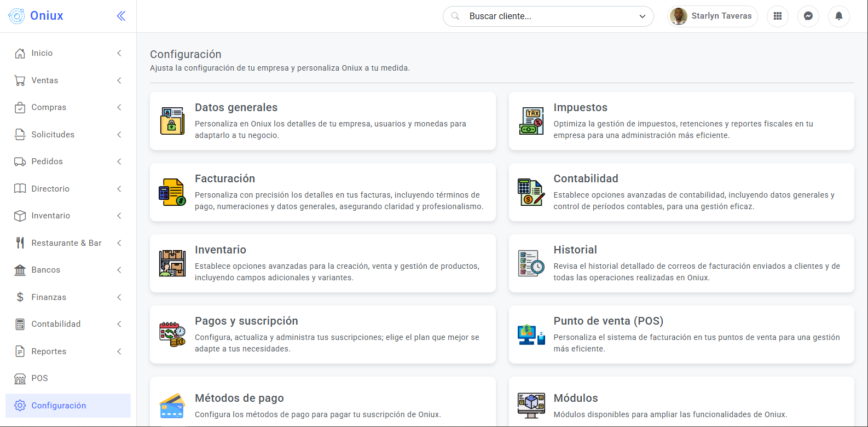Screen dimensions: 868x427
Task: Click the Inventario warehouse card icon
Action: click(172, 263)
